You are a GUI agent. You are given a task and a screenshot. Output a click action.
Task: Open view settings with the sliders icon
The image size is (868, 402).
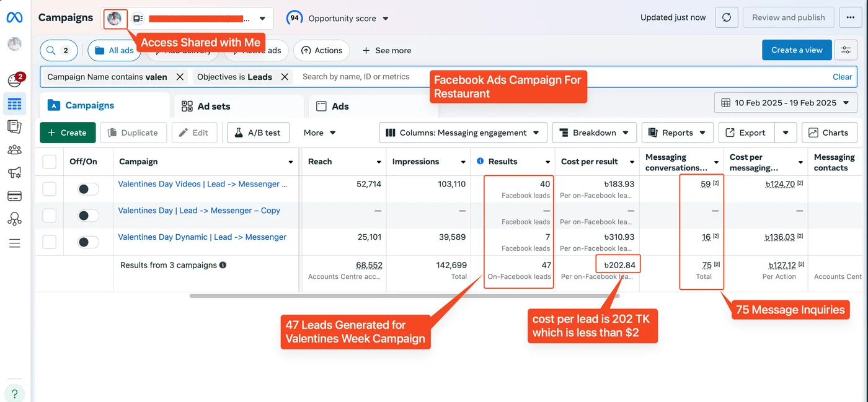pos(846,50)
